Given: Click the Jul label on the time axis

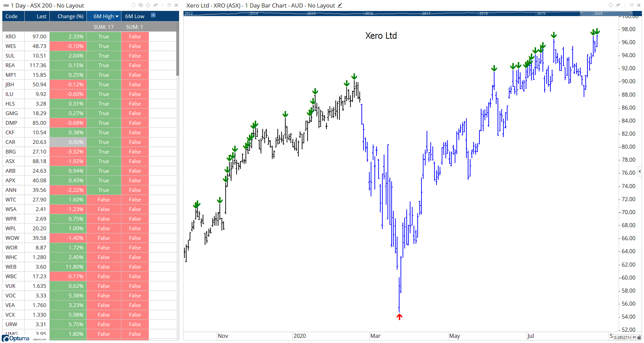Looking at the screenshot, I should point(530,336).
